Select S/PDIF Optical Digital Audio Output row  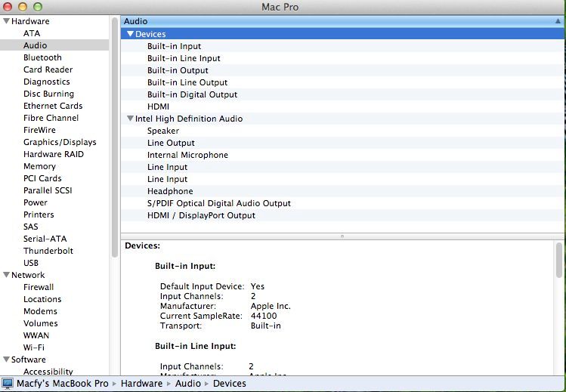[342, 203]
